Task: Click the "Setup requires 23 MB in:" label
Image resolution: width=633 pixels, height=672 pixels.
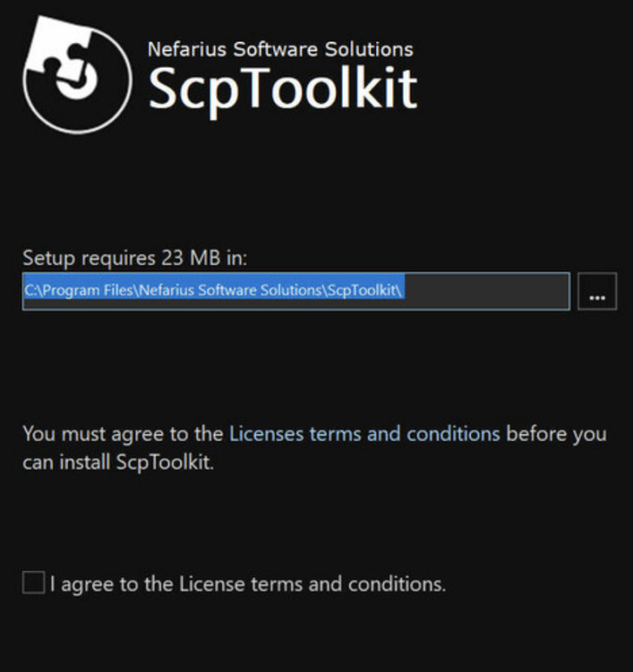Action: pyautogui.click(x=134, y=258)
